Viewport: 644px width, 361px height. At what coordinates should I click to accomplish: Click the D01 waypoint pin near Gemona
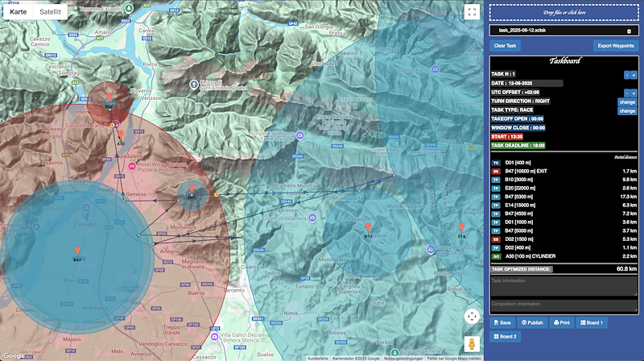coord(192,189)
